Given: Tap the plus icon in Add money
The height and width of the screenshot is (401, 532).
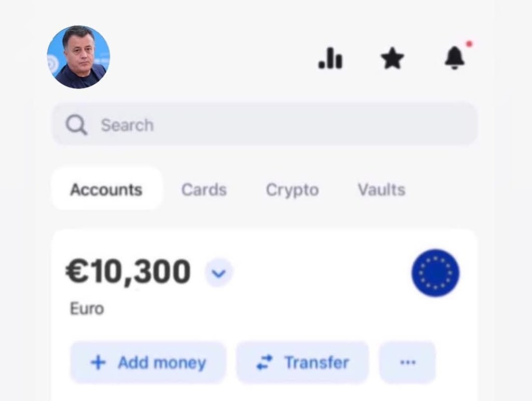Looking at the screenshot, I should coord(98,363).
